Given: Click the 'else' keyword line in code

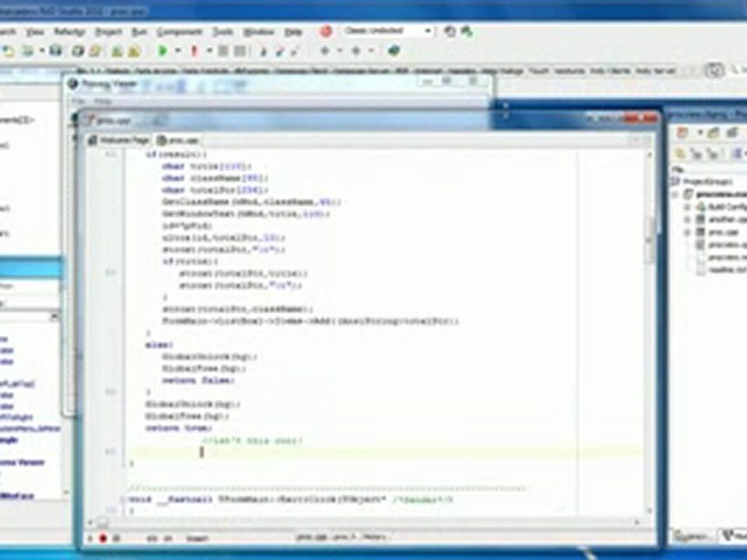Looking at the screenshot, I should point(159,345).
